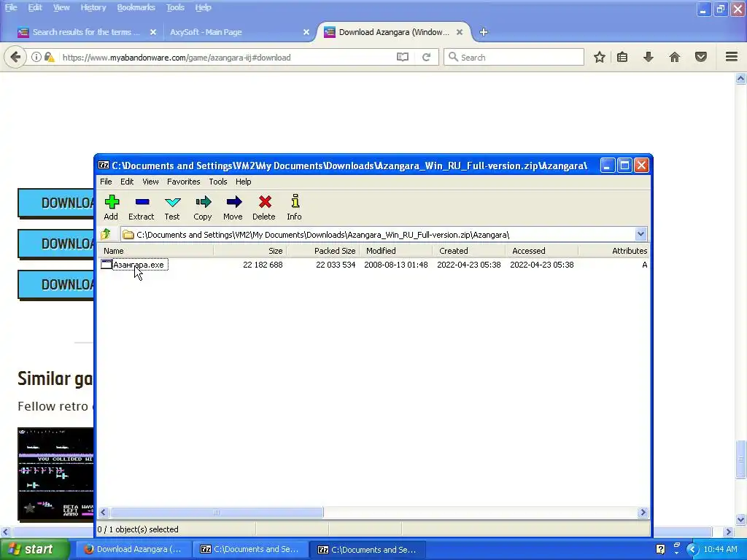Image resolution: width=747 pixels, height=560 pixels.
Task: Open the 7-Zip Help menu
Action: (x=243, y=182)
